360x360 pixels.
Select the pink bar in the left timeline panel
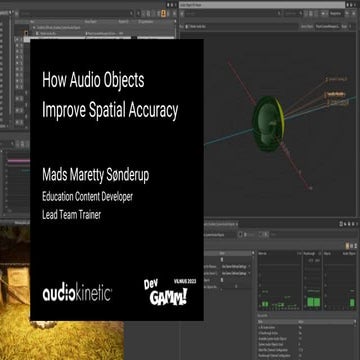click(x=19, y=161)
